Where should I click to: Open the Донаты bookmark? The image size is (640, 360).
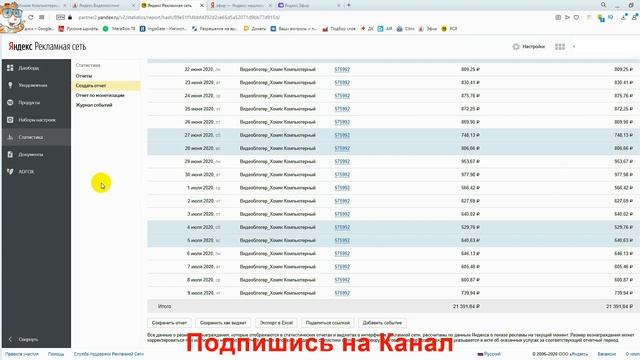pos(255,29)
